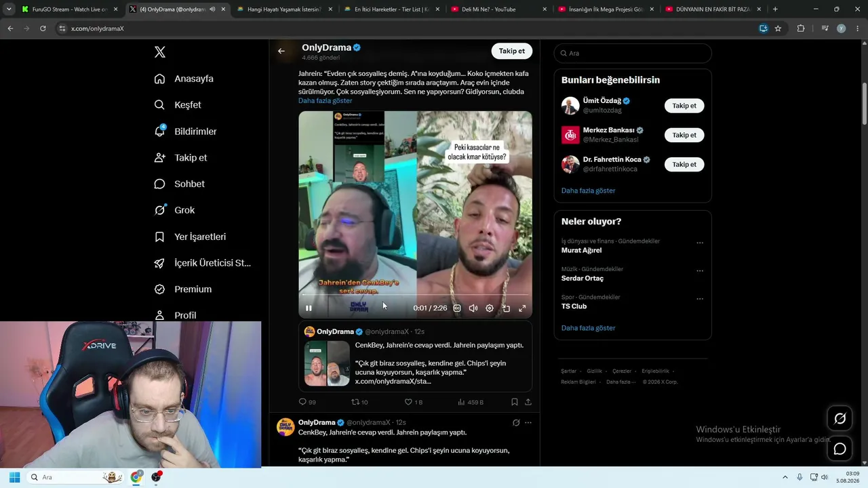The height and width of the screenshot is (488, 868).
Task: Follow Dr. Fahrettin Koca
Action: [684, 164]
